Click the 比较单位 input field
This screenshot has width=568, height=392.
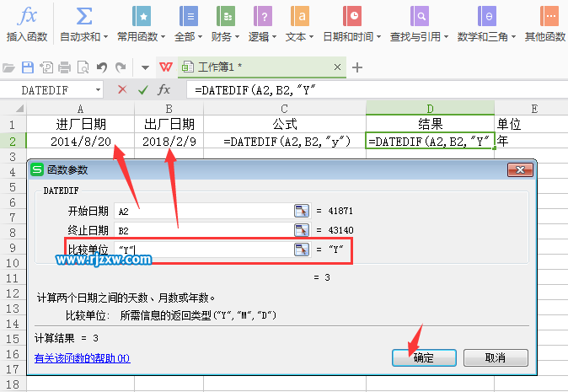[x=205, y=250]
